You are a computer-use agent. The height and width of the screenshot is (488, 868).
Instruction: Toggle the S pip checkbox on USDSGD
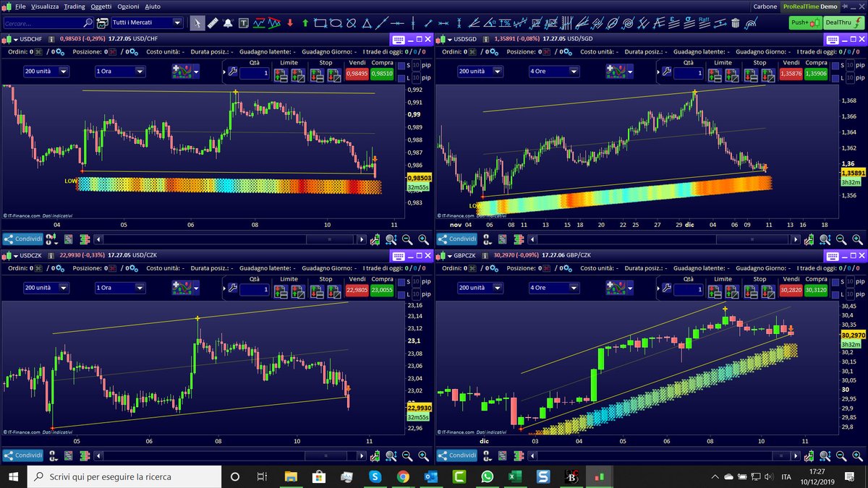coord(835,66)
